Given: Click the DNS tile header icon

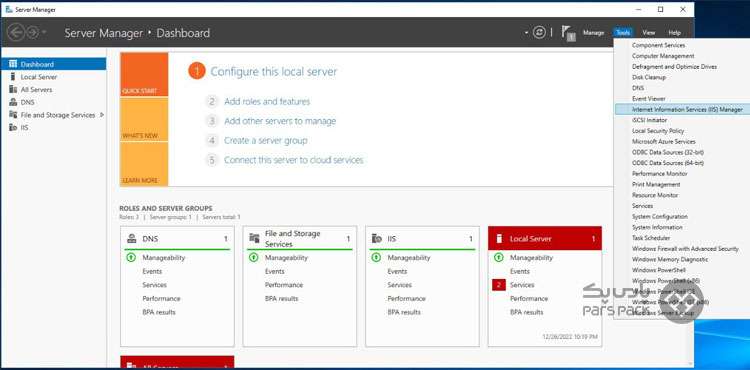Looking at the screenshot, I should tap(132, 239).
